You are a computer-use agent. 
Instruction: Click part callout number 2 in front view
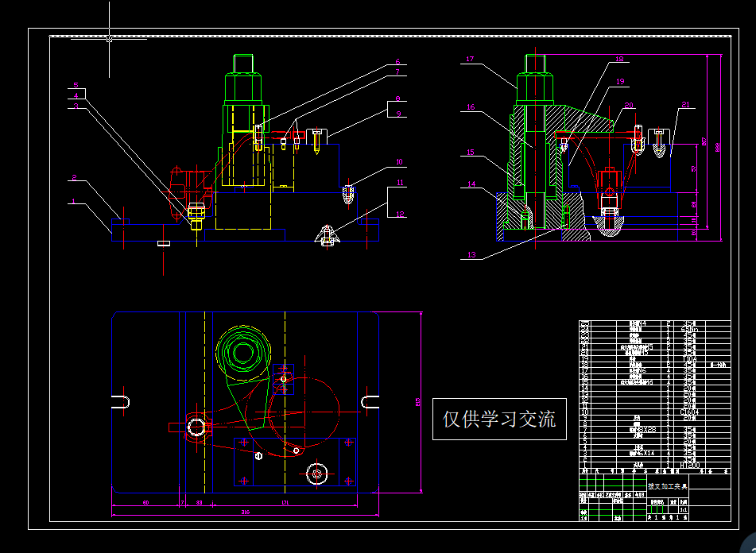pyautogui.click(x=74, y=177)
